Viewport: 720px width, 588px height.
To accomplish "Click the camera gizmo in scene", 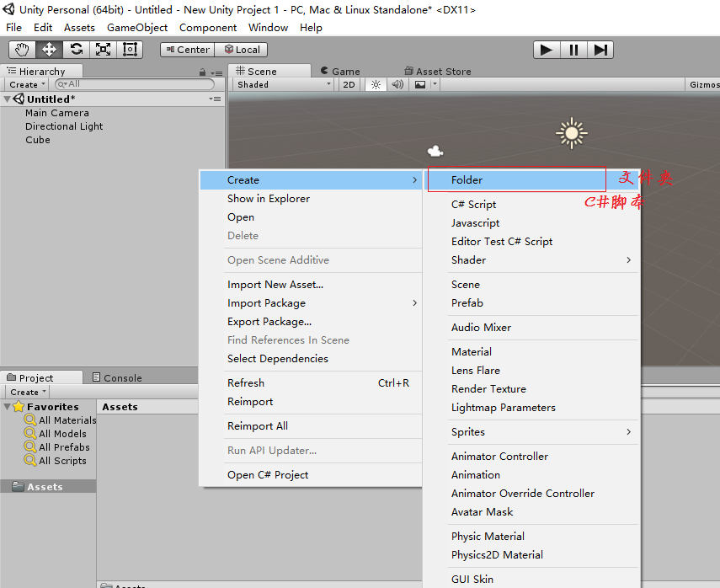I will (435, 151).
